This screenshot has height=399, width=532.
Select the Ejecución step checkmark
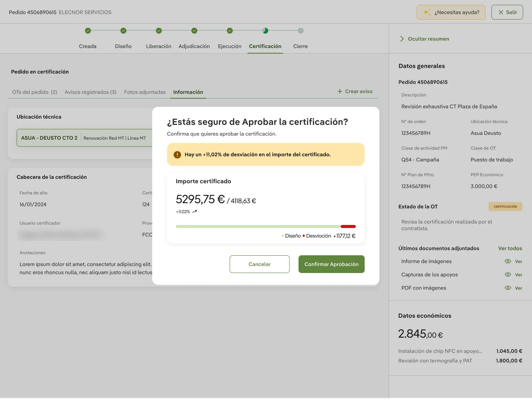tap(230, 31)
